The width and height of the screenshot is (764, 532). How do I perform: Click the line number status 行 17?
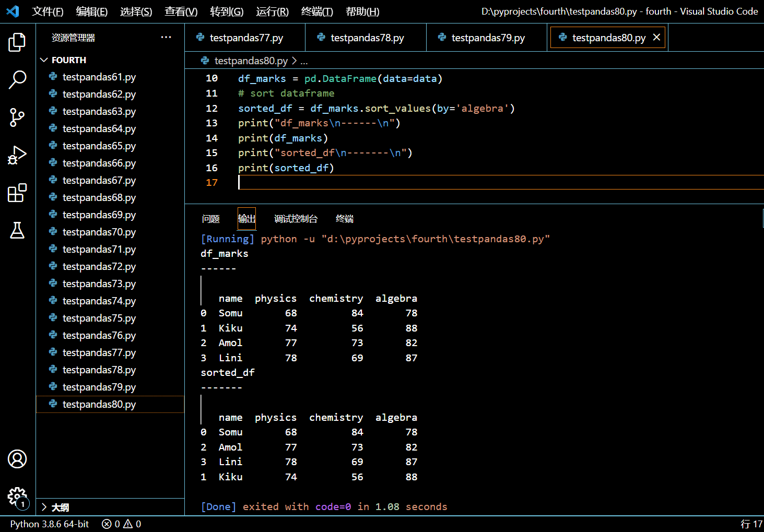(751, 524)
